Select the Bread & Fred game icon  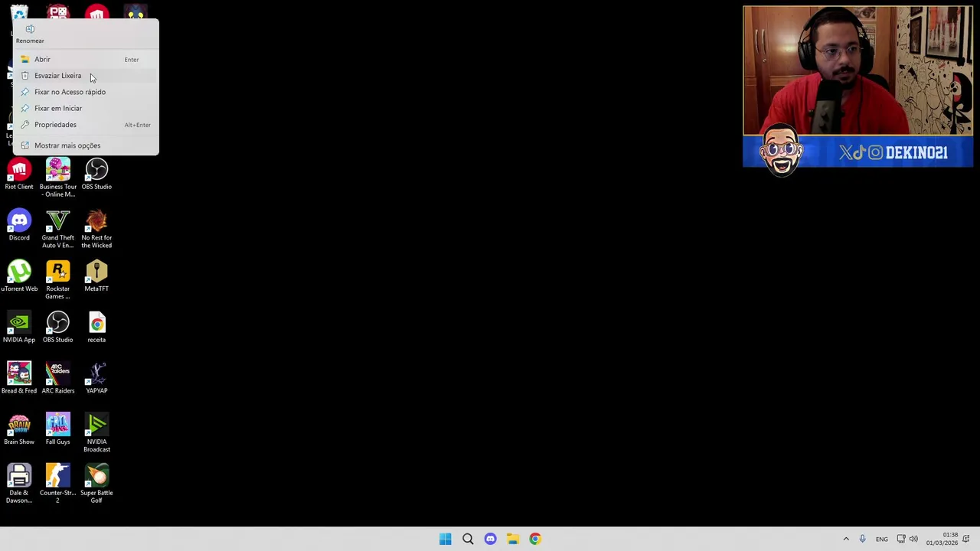19,379
